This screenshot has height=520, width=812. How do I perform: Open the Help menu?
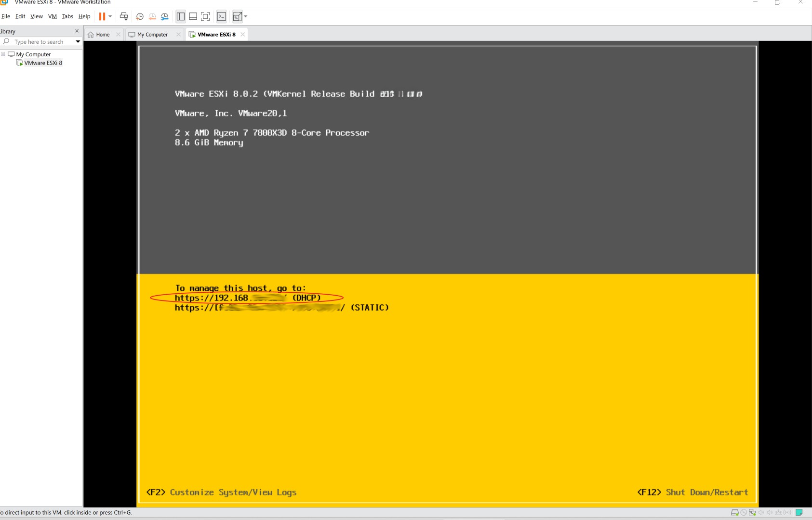click(x=84, y=16)
